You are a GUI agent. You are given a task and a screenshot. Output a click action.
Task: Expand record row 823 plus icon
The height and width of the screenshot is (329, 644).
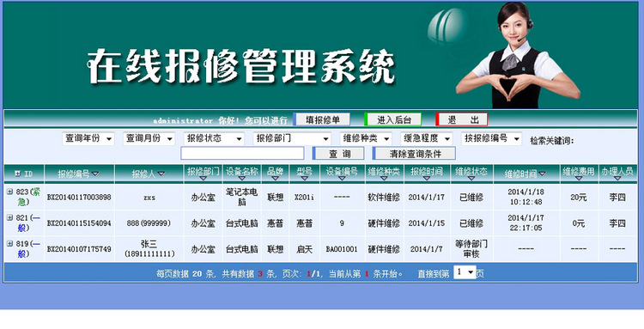coord(9,192)
